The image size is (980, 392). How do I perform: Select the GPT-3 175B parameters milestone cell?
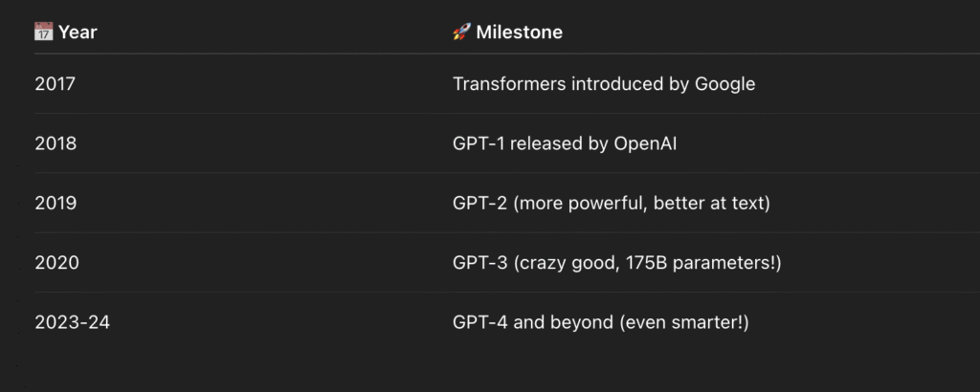[617, 264]
